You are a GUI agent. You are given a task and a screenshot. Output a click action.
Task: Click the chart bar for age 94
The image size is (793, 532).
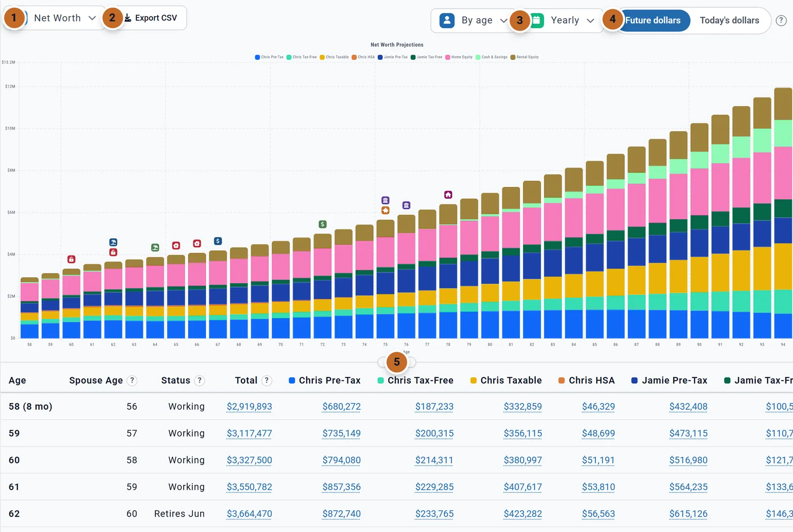point(783,213)
